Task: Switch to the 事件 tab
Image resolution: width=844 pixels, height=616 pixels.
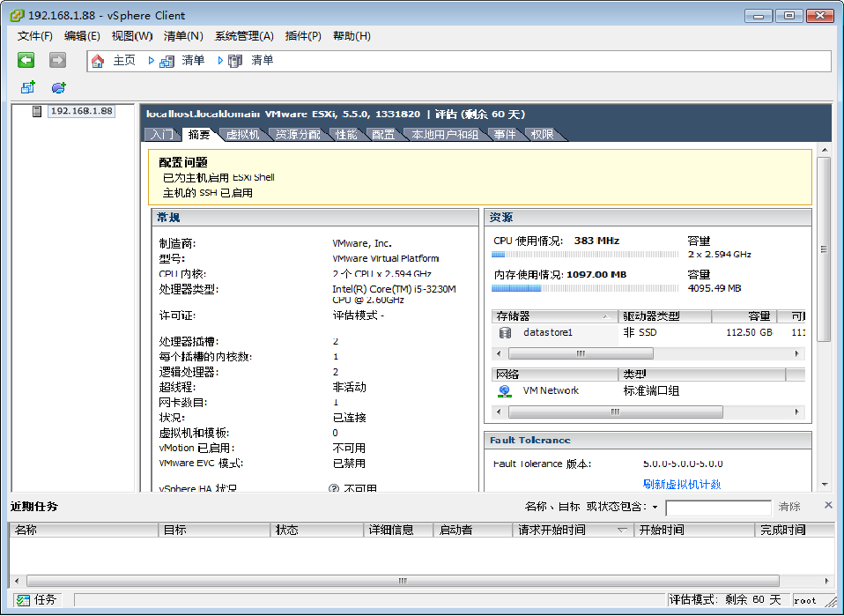Action: (x=504, y=135)
